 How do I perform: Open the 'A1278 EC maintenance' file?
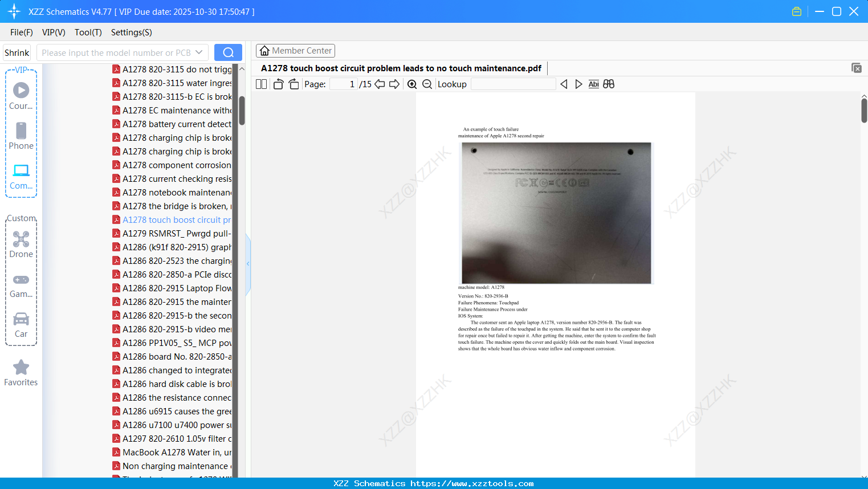pyautogui.click(x=172, y=111)
